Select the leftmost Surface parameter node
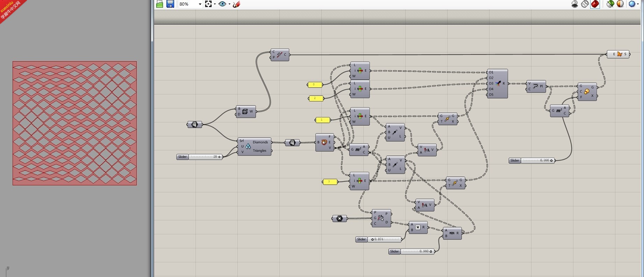Screen dimensions: 644x277 195,125
